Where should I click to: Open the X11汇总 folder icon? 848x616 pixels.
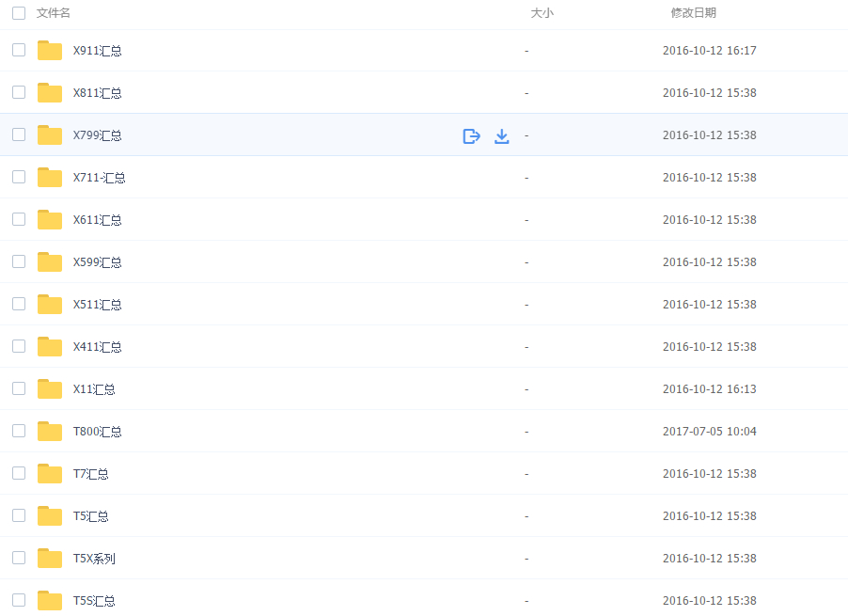point(50,388)
